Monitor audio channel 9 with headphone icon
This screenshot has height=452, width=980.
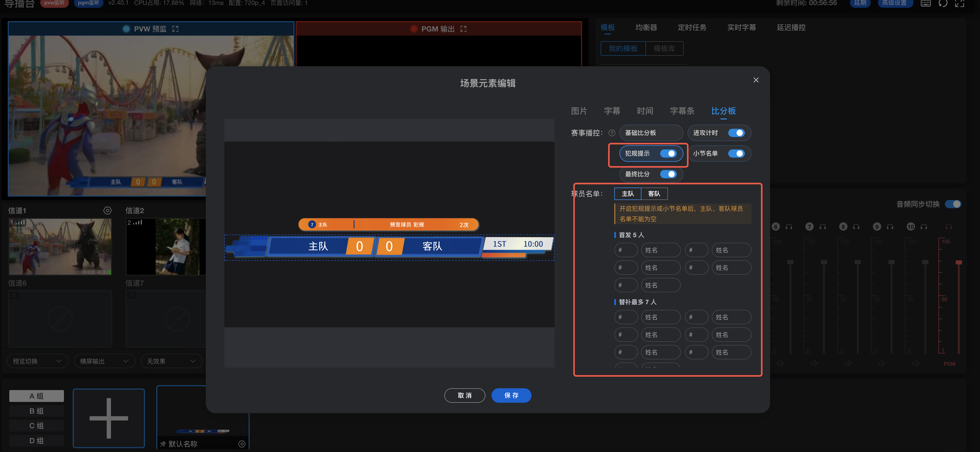tap(890, 227)
